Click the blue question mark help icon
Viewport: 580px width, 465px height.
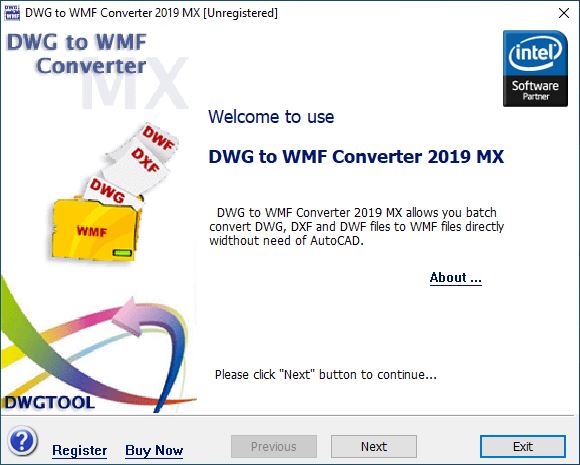point(23,441)
